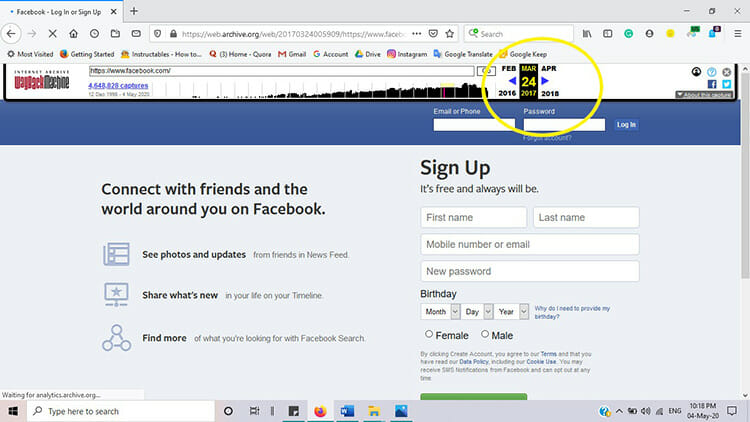This screenshot has width=750, height=422.
Task: Focus the New password field
Action: pyautogui.click(x=530, y=271)
